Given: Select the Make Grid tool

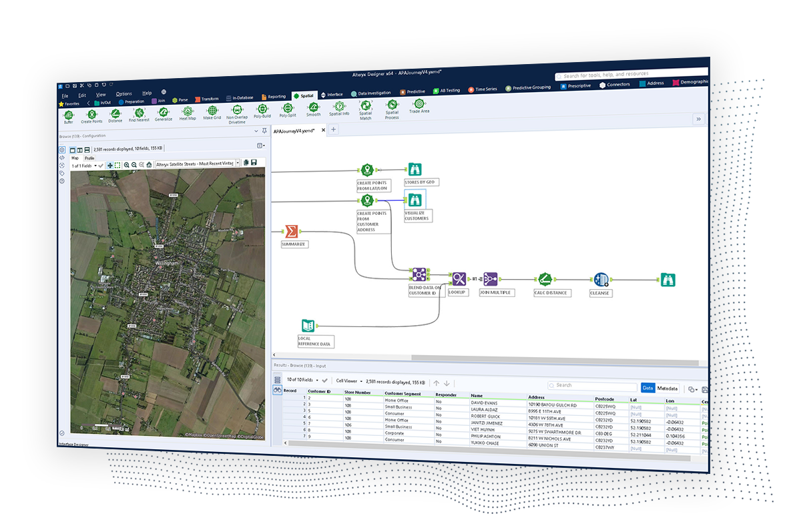Looking at the screenshot, I should (x=212, y=112).
